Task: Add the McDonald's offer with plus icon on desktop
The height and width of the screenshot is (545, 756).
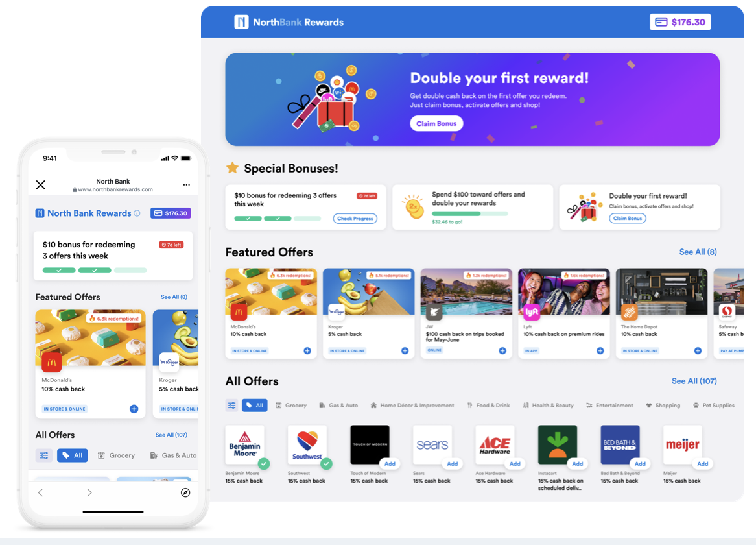Action: point(307,350)
